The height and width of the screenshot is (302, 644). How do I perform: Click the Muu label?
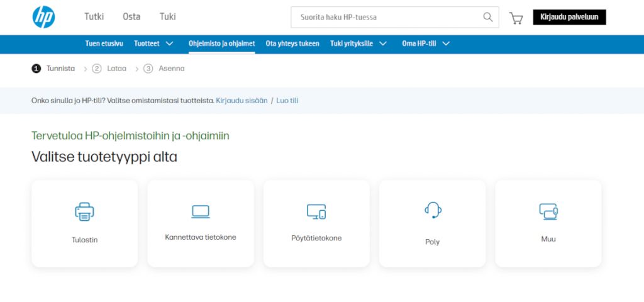tap(548, 238)
